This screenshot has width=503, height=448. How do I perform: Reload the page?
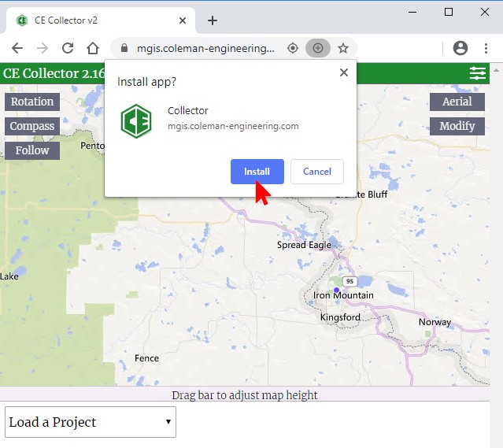click(68, 48)
